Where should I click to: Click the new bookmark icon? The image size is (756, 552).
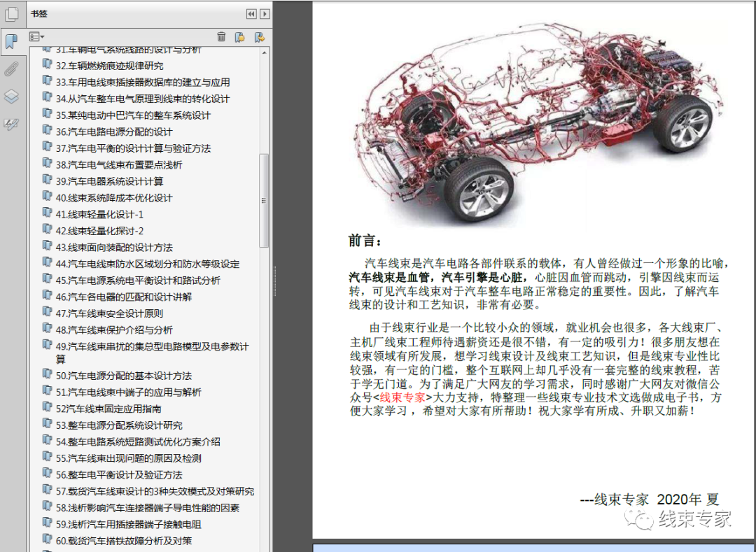coord(239,36)
